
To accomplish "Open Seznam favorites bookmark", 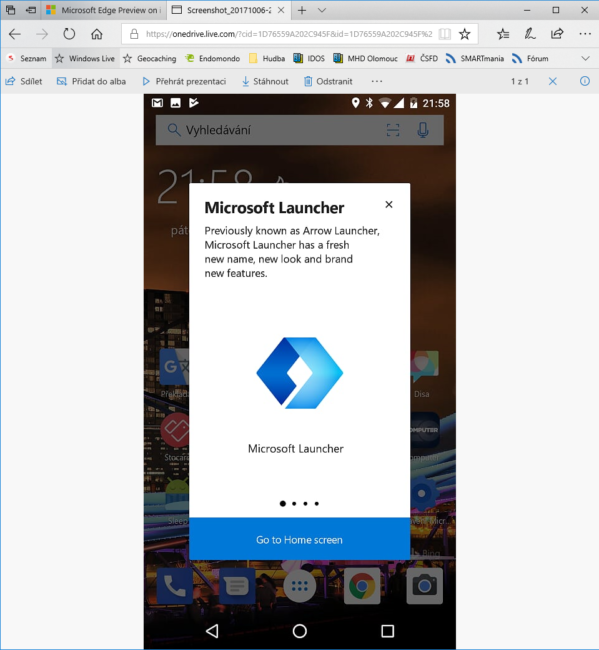I will click(27, 58).
